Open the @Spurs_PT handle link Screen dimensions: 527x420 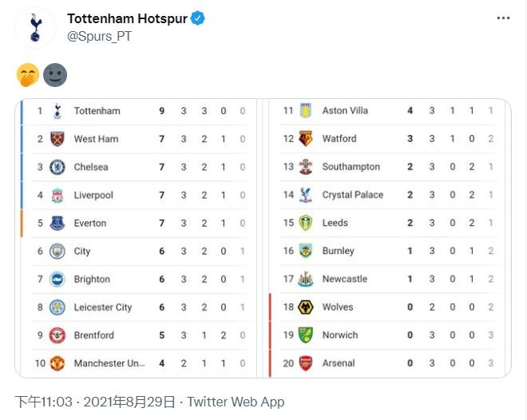99,36
